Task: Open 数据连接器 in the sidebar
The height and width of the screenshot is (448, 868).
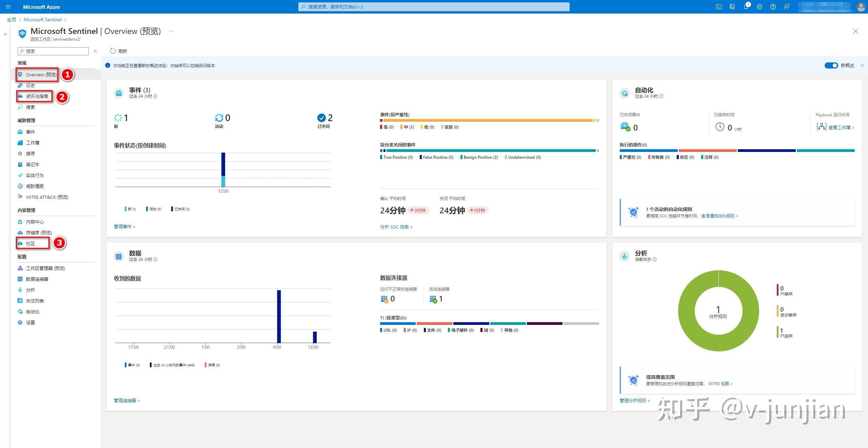Action: 37,279
